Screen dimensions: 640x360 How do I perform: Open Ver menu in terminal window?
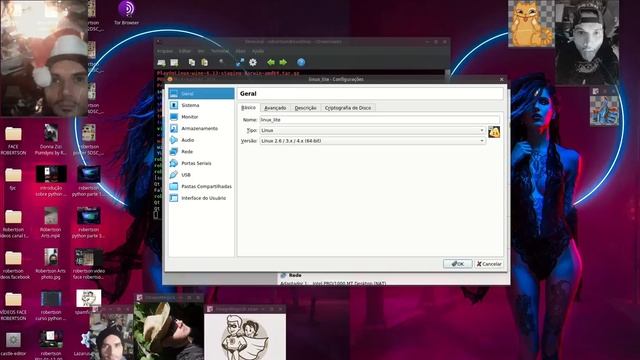201,51
